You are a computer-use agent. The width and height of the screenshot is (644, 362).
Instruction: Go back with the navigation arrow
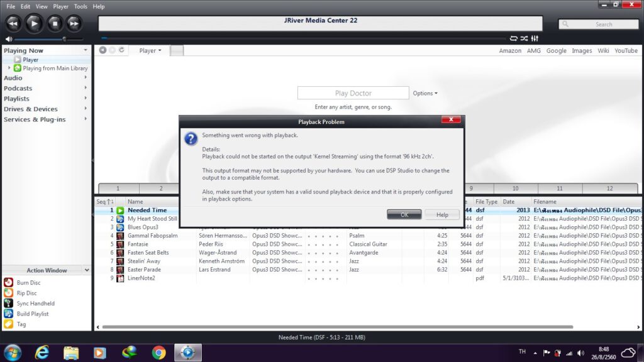pos(103,50)
